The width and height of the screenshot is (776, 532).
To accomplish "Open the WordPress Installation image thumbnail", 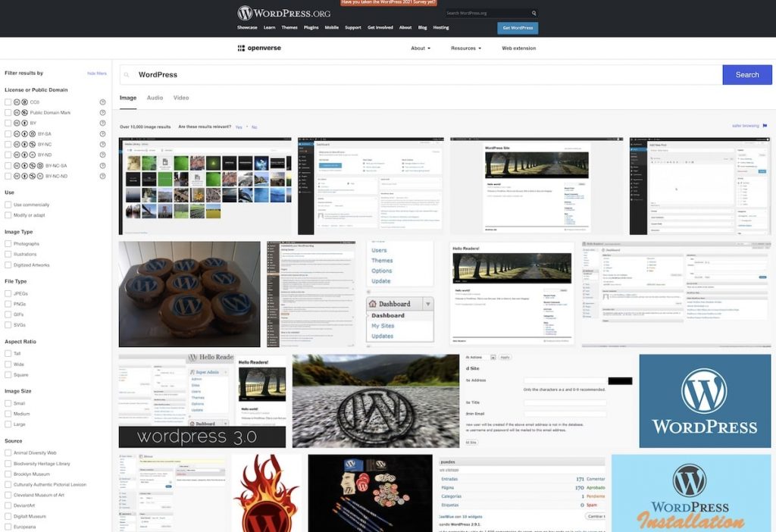I will tap(691, 493).
